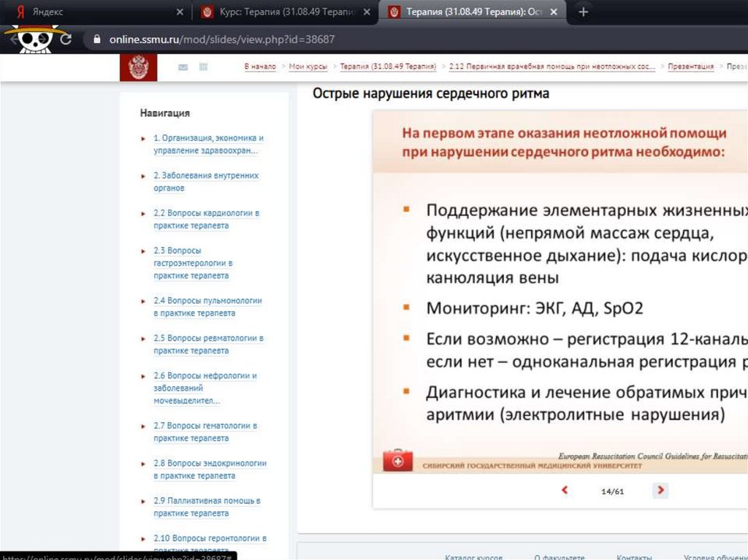Open '2.9 Паллиативная помощь' section
The image size is (748, 560).
[207, 507]
